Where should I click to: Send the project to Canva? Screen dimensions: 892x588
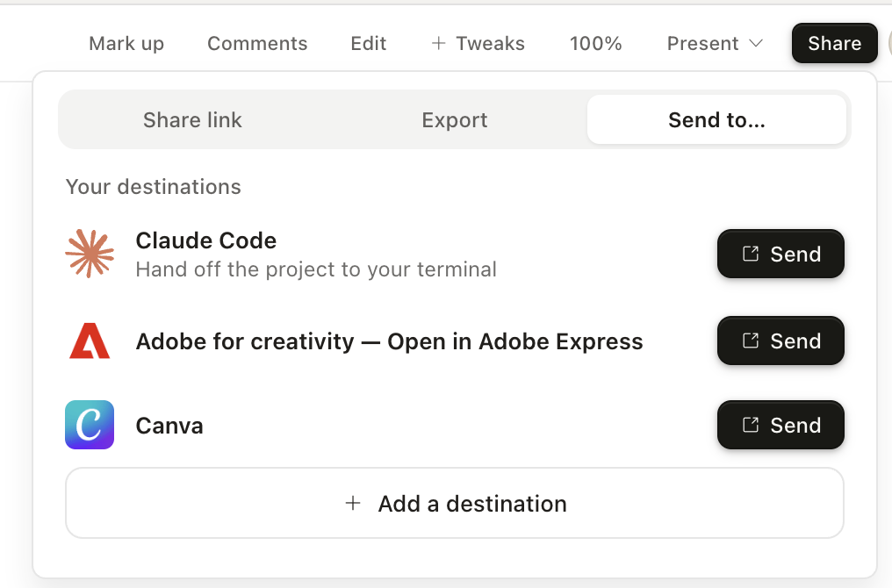pos(780,425)
